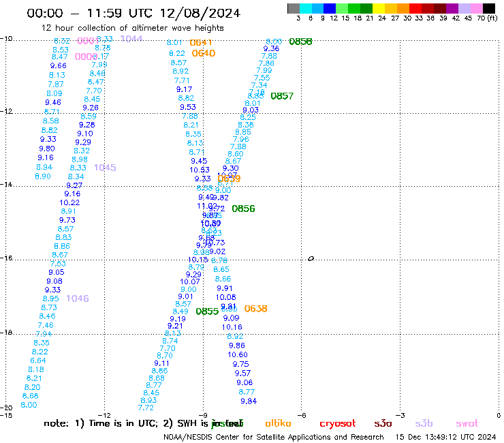The height and width of the screenshot is (443, 504).
Task: Click the wave height value '10.53'
Action: coord(200,170)
